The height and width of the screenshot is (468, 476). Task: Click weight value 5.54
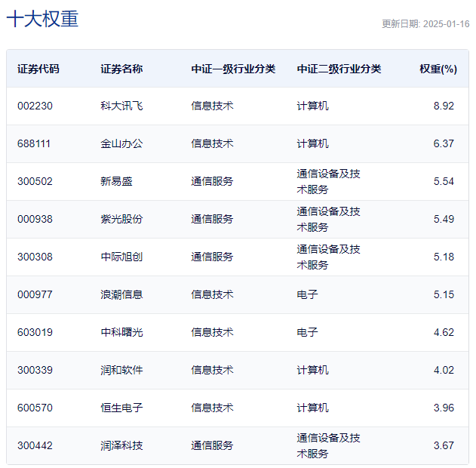[444, 181]
